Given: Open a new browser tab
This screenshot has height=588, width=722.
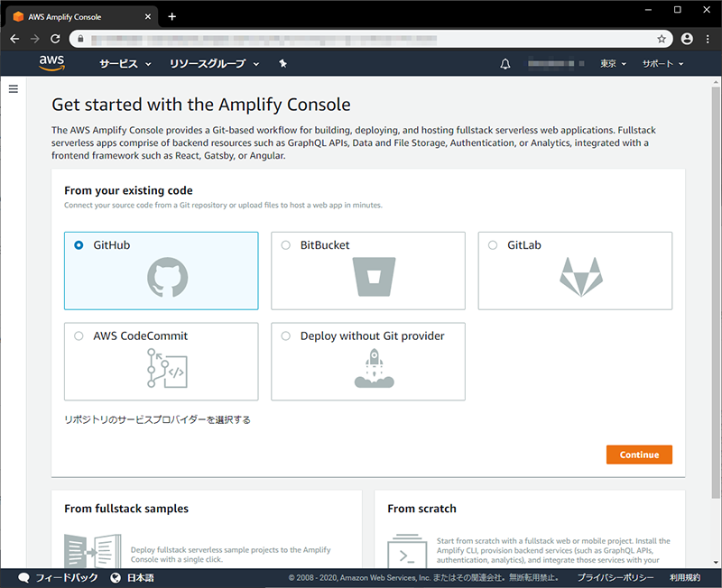Looking at the screenshot, I should (x=171, y=16).
